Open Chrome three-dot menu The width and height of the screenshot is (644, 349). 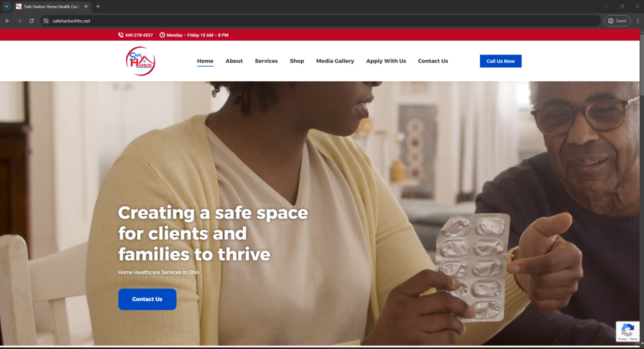638,21
